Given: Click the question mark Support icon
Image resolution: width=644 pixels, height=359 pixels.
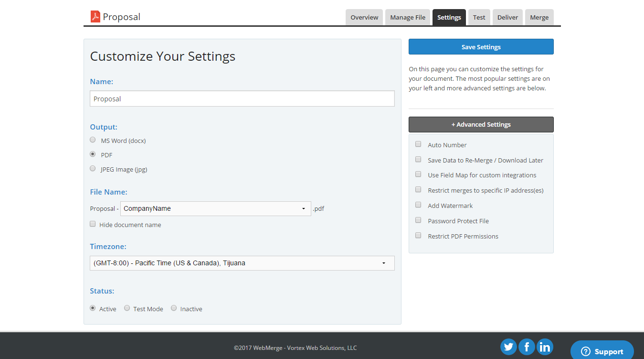Looking at the screenshot, I should (x=586, y=352).
